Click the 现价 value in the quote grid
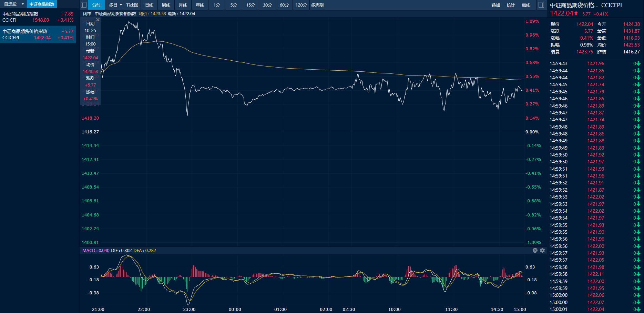Image resolution: width=644 pixels, height=313 pixels. pos(585,24)
